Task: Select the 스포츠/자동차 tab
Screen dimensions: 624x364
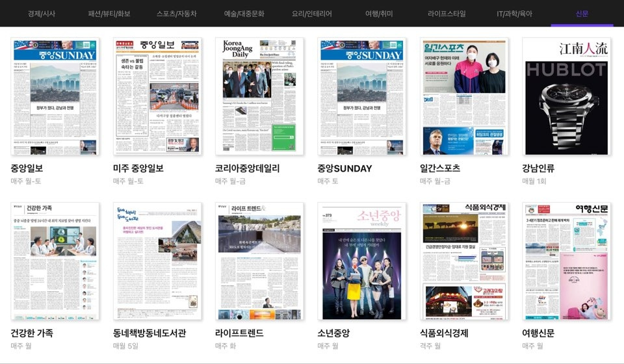Action: 176,14
